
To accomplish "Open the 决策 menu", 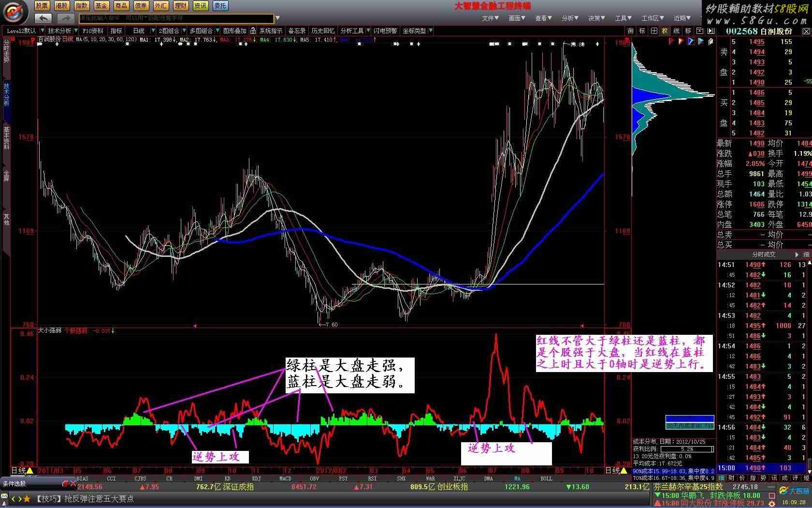I will click(x=596, y=18).
